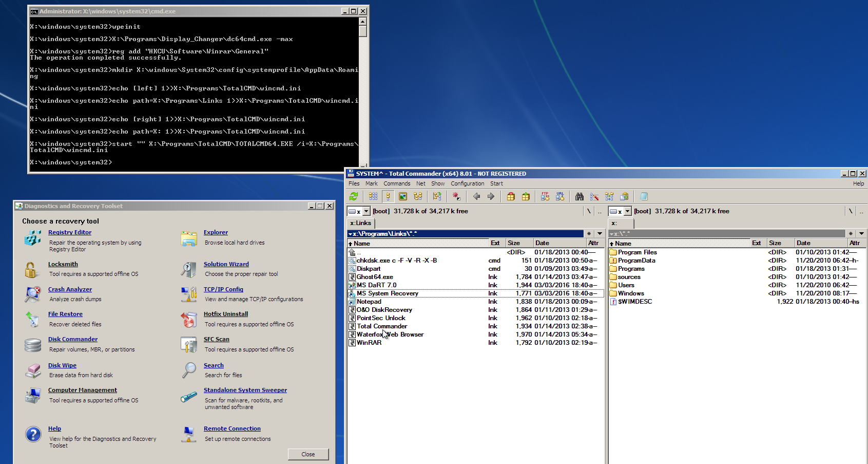The height and width of the screenshot is (464, 868).
Task: Click cmd window scrollbar up arrow
Action: tap(363, 22)
